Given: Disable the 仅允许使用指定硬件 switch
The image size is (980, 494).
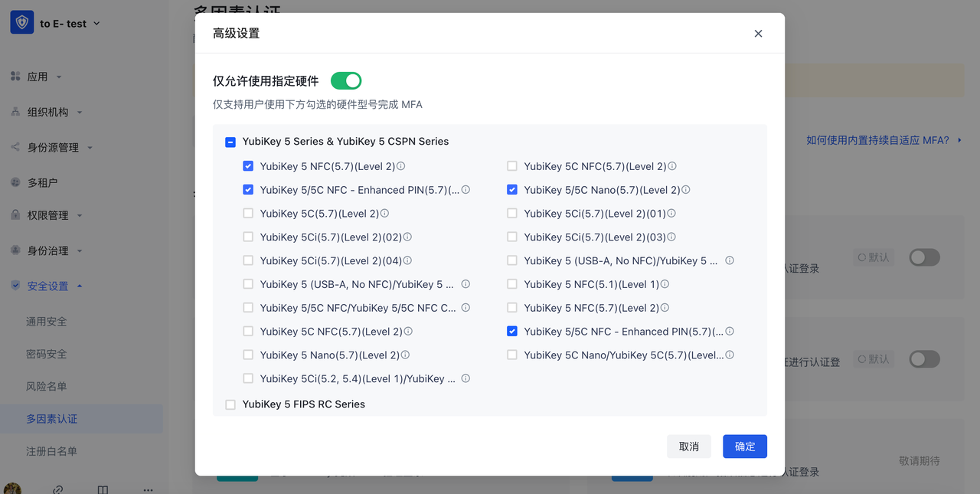Looking at the screenshot, I should 346,80.
